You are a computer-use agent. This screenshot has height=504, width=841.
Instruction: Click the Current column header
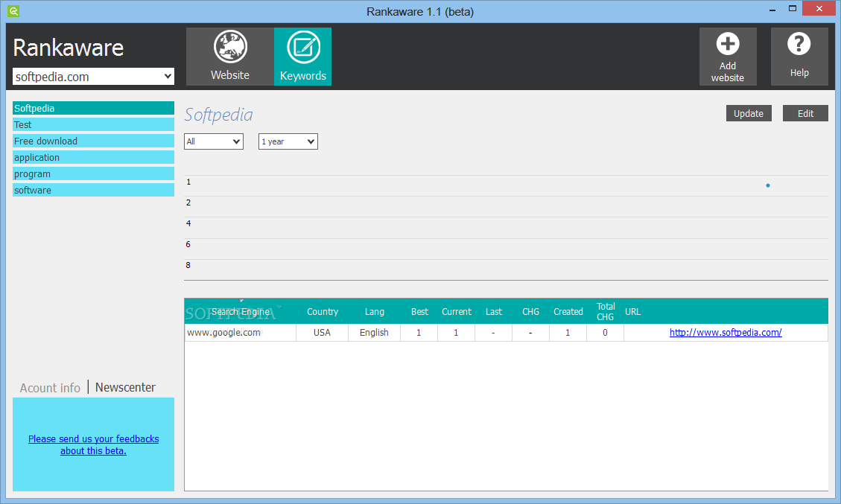click(x=457, y=311)
